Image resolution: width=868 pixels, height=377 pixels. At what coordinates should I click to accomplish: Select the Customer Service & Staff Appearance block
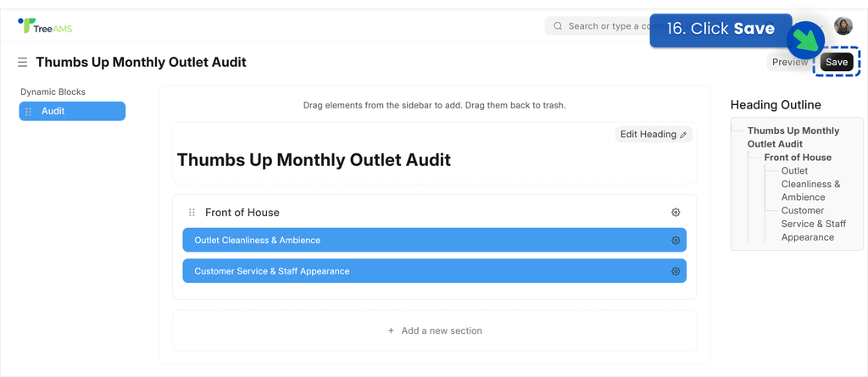point(435,271)
